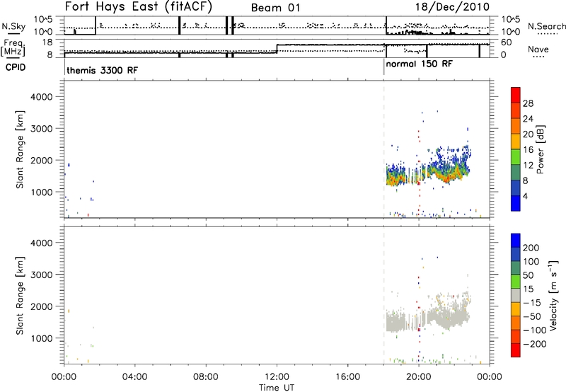Click the 'normal 150 RF' program label
The height and width of the screenshot is (392, 566).
[419, 64]
